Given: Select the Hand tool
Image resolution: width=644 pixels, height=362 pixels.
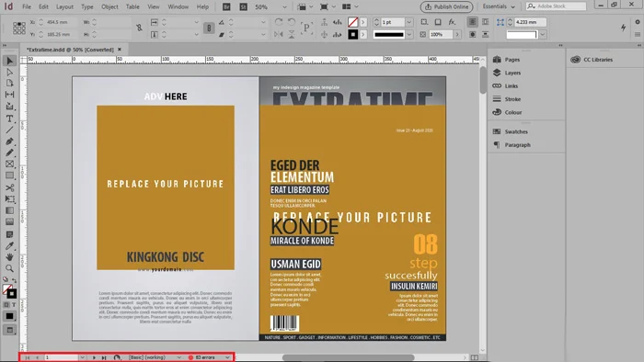Looking at the screenshot, I should 9,257.
